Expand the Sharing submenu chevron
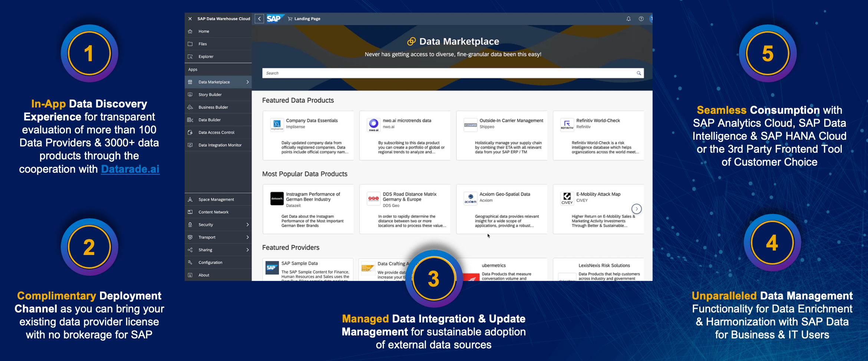 pyautogui.click(x=248, y=250)
